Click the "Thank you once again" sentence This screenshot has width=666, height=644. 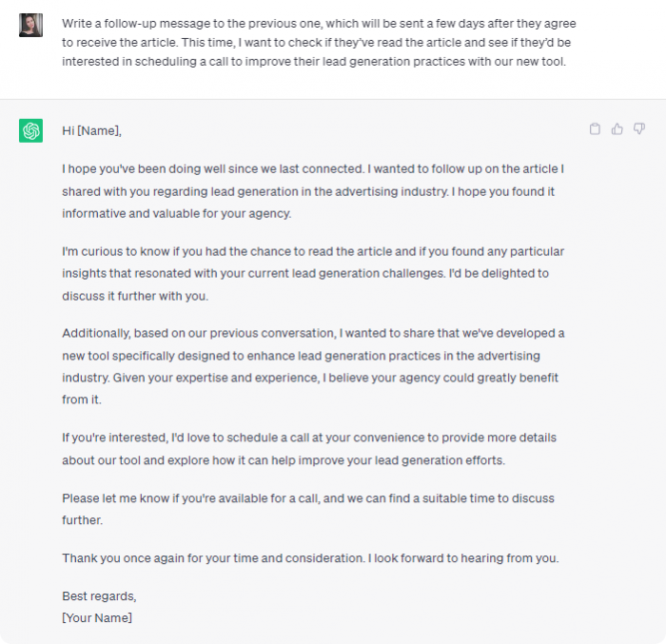310,558
